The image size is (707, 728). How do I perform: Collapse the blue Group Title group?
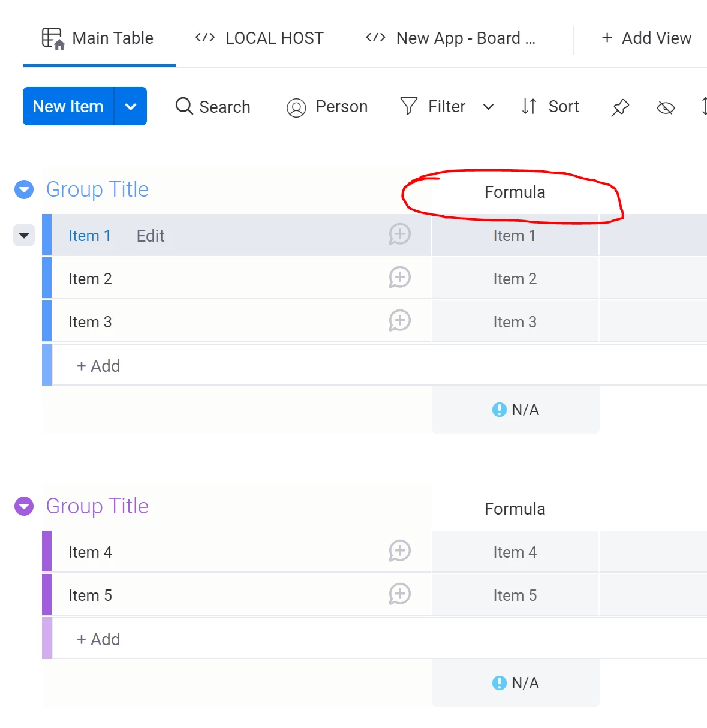24,190
